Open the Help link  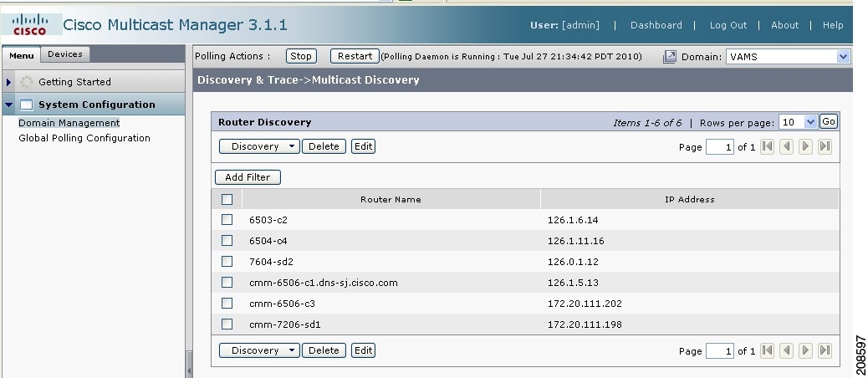point(833,25)
